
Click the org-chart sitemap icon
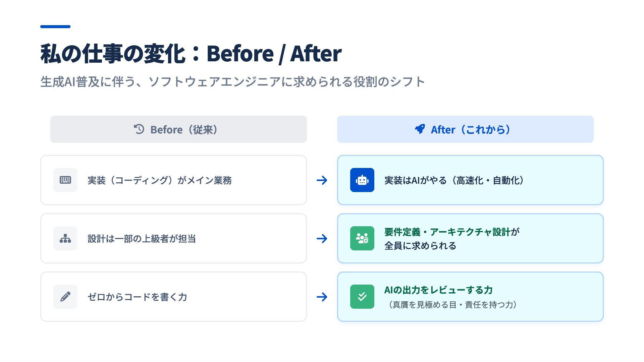pyautogui.click(x=65, y=238)
